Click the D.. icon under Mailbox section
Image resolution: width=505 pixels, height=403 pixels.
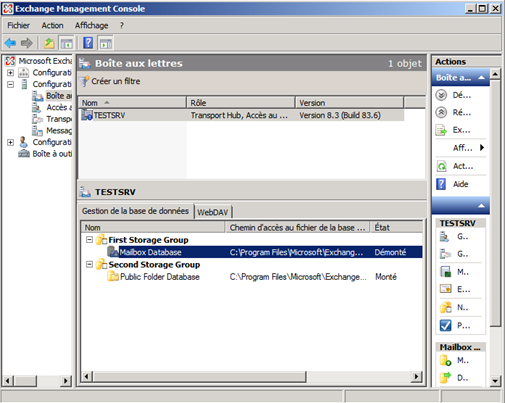point(445,378)
